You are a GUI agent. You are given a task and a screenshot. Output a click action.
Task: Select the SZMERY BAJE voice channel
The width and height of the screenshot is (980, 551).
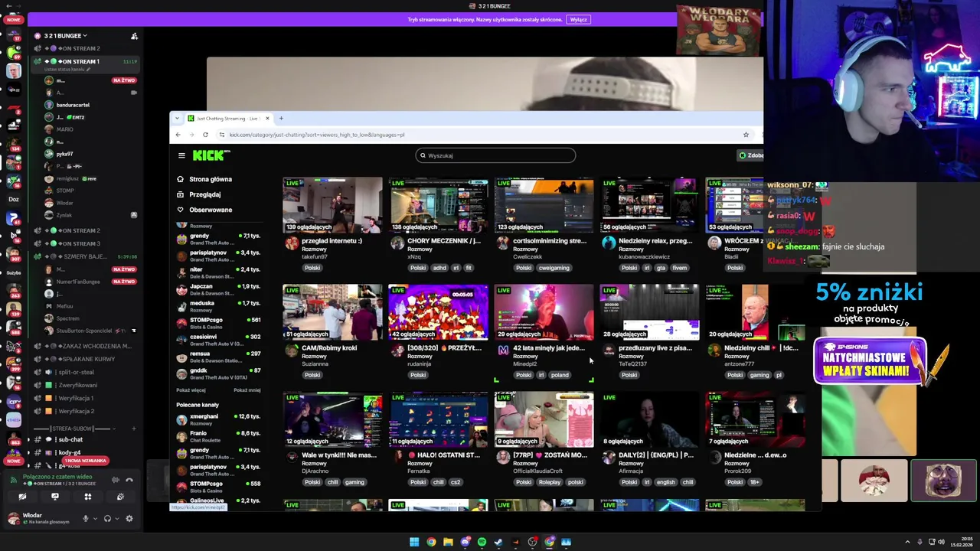coord(84,256)
